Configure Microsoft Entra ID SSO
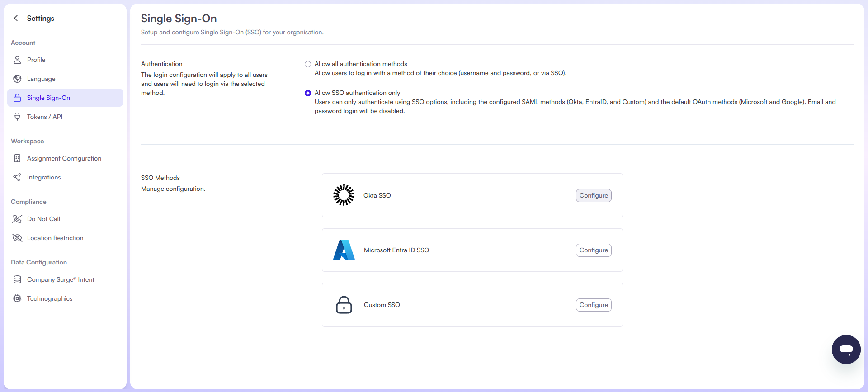868x392 pixels. [594, 250]
